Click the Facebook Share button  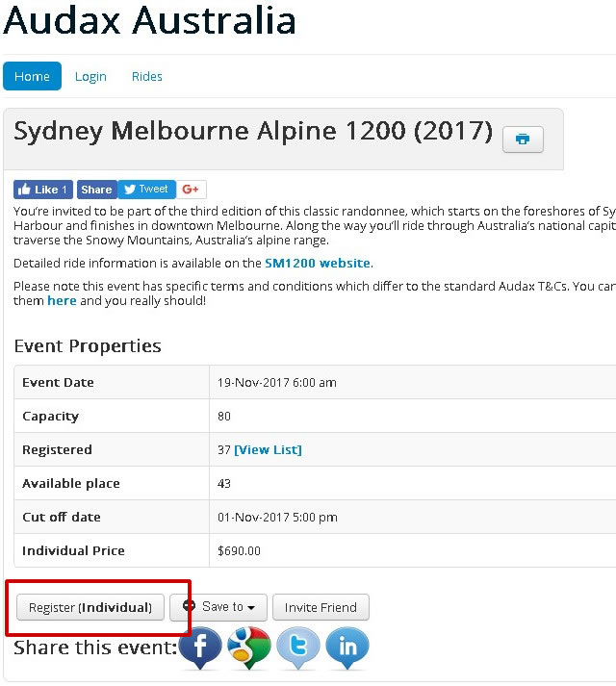tap(97, 190)
